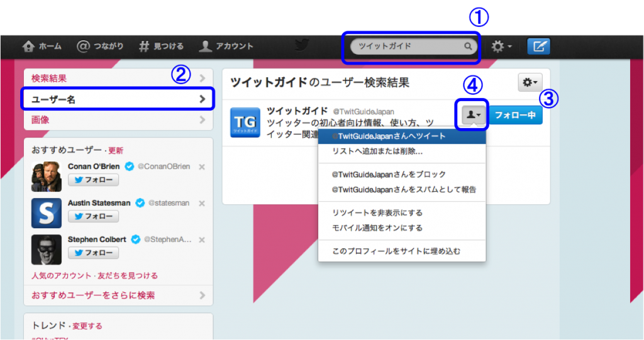This screenshot has width=644, height=340.
Task: Click 変更する next to トレンド
Action: coord(87,326)
